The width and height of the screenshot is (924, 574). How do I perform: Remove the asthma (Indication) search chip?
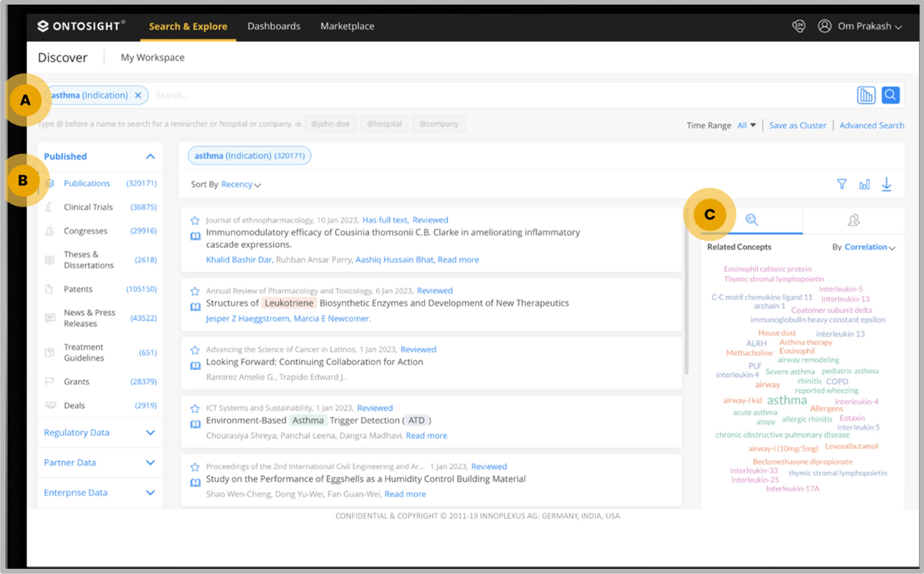[138, 96]
